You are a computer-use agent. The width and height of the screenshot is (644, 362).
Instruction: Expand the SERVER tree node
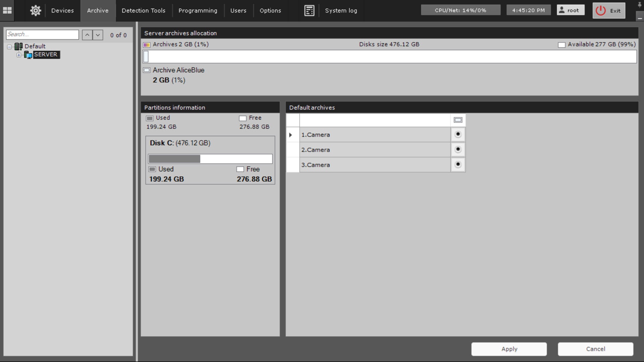pyautogui.click(x=19, y=55)
